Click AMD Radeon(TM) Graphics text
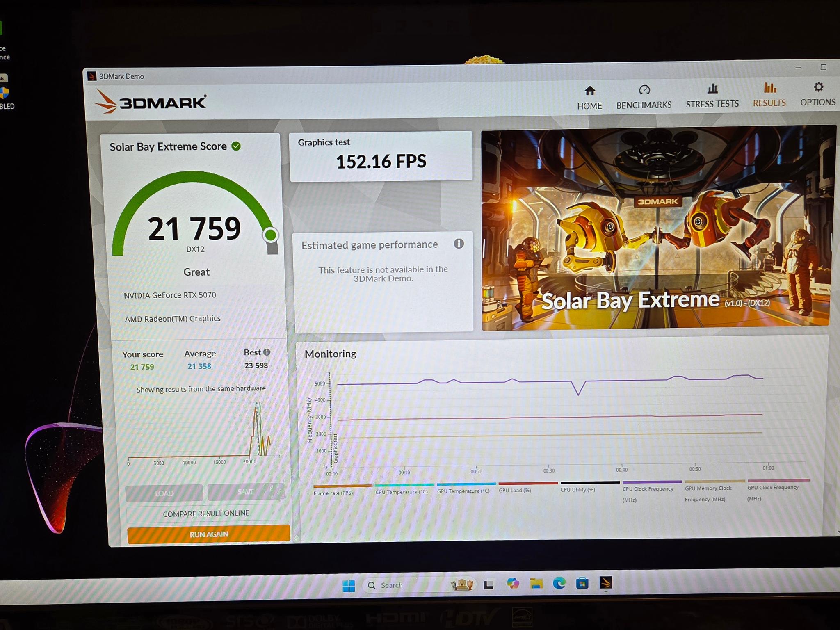 coord(173,318)
